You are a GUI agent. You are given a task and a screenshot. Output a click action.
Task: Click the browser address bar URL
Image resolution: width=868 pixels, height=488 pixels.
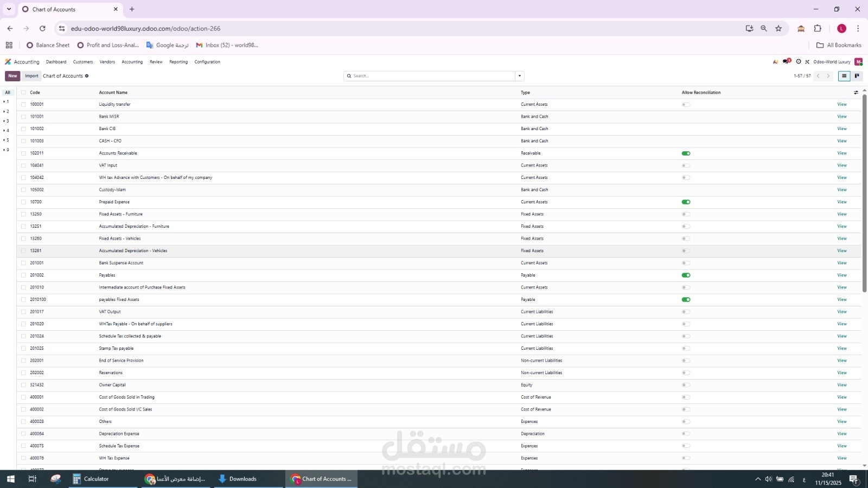point(145,29)
